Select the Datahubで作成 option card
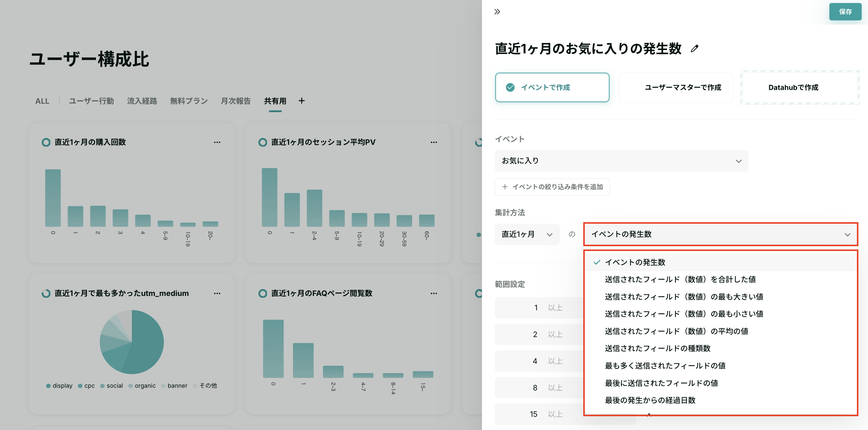The width and height of the screenshot is (868, 430). click(x=800, y=87)
